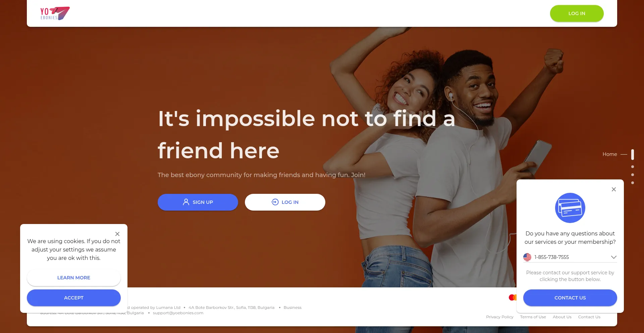
Task: Open the 1-855-738-7555 phone selector
Action: pyautogui.click(x=570, y=257)
